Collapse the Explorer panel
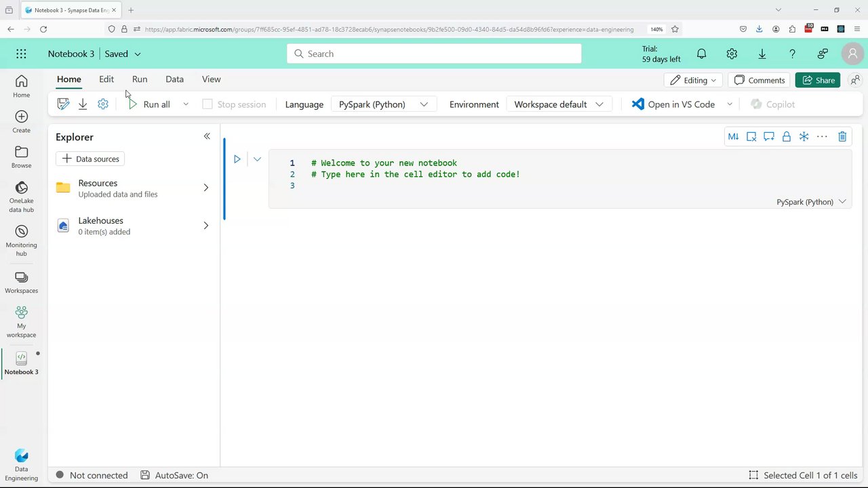Viewport: 868px width, 488px height. click(x=207, y=136)
